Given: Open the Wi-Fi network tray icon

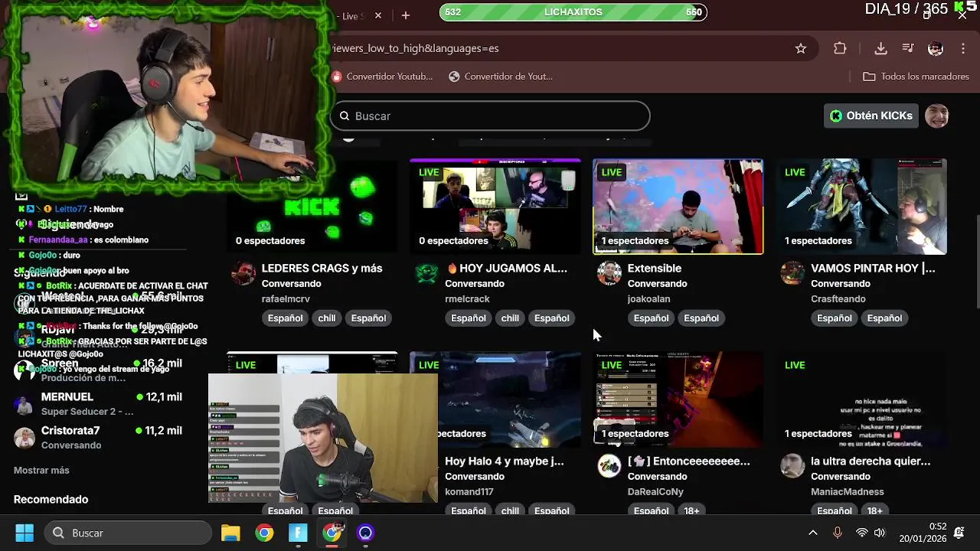Looking at the screenshot, I should click(x=862, y=533).
